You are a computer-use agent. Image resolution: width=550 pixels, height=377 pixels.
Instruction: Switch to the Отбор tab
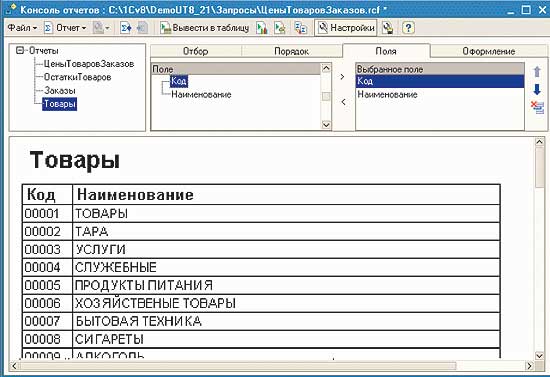click(196, 51)
